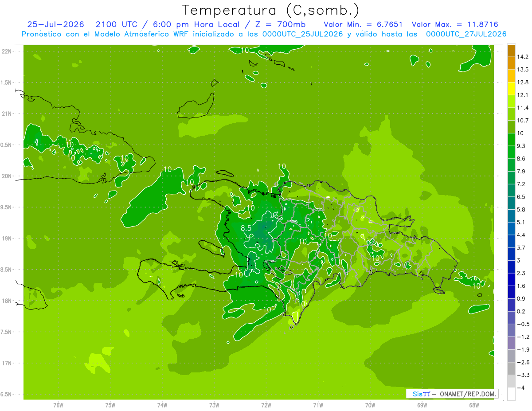Select the white swatch below -4
The image size is (532, 411).
point(511,394)
